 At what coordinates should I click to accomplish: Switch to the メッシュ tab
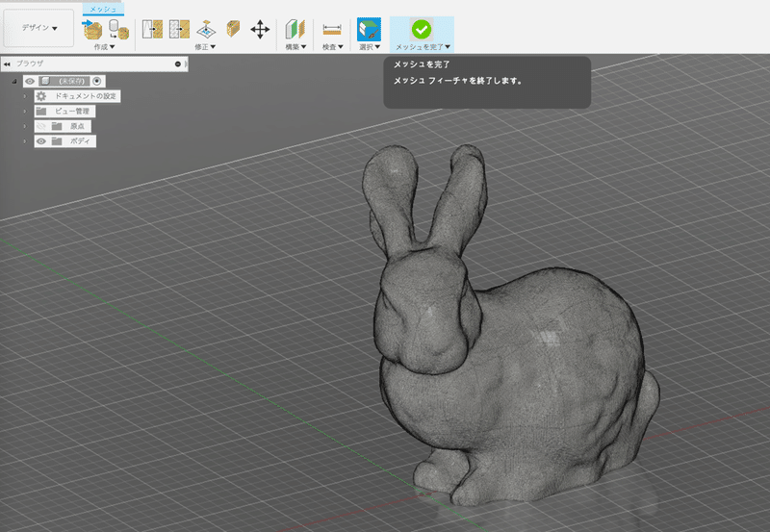(103, 9)
